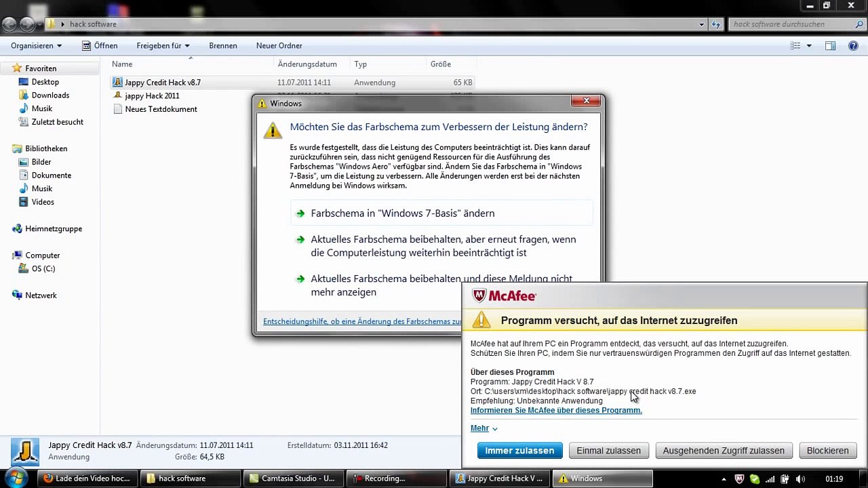Switch to Jappy Credit Hack V taskbar button
The image size is (868, 488).
(x=499, y=479)
